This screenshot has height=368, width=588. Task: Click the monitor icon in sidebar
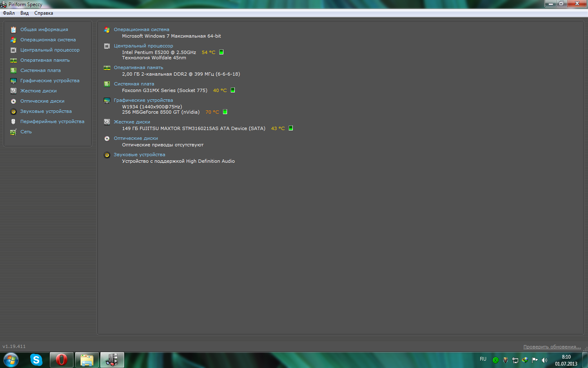point(13,81)
